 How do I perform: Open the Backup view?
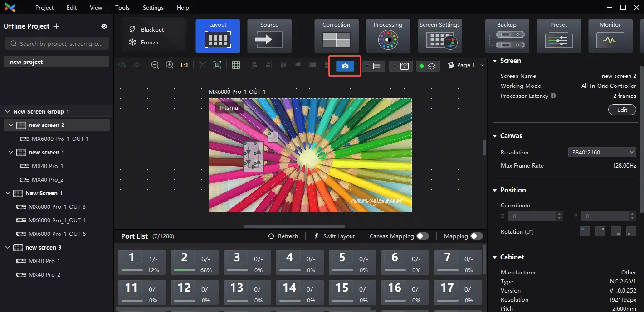click(507, 36)
